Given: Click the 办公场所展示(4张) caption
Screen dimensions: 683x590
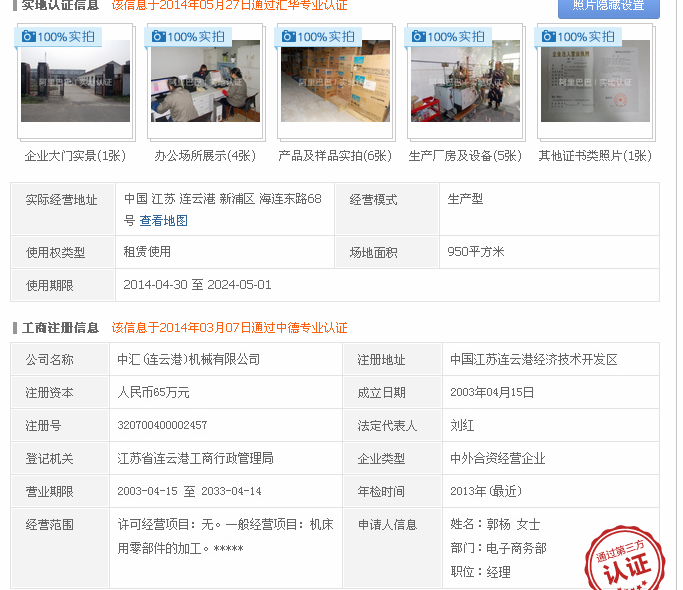Looking at the screenshot, I should (x=205, y=156).
